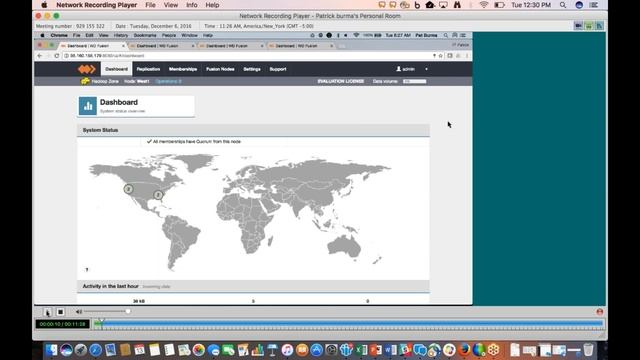Open the Info menu

191,5
